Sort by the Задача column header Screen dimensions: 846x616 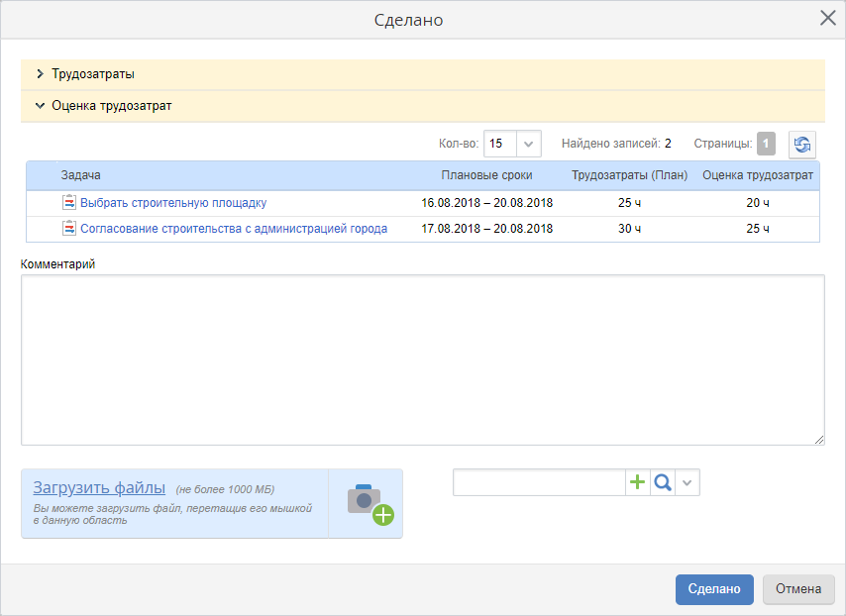coord(81,175)
